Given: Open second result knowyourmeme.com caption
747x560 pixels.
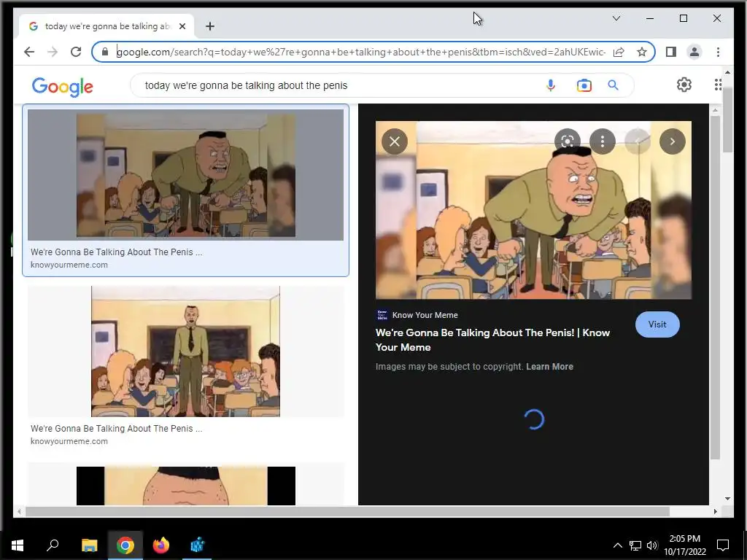Looking at the screenshot, I should point(69,441).
